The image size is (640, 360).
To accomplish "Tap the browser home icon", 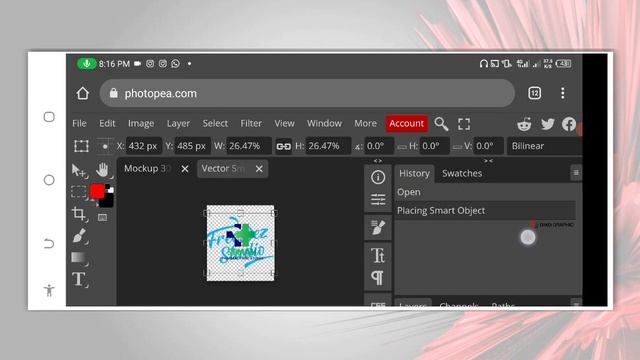I will click(83, 93).
